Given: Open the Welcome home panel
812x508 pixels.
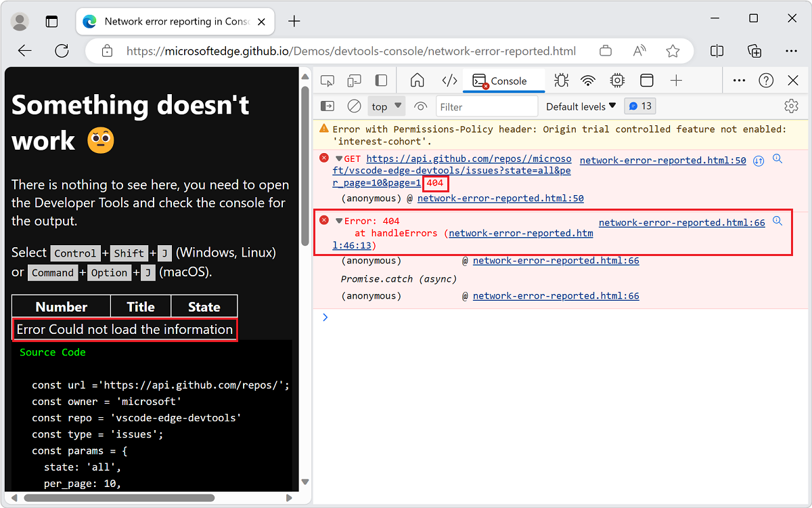Looking at the screenshot, I should 417,80.
